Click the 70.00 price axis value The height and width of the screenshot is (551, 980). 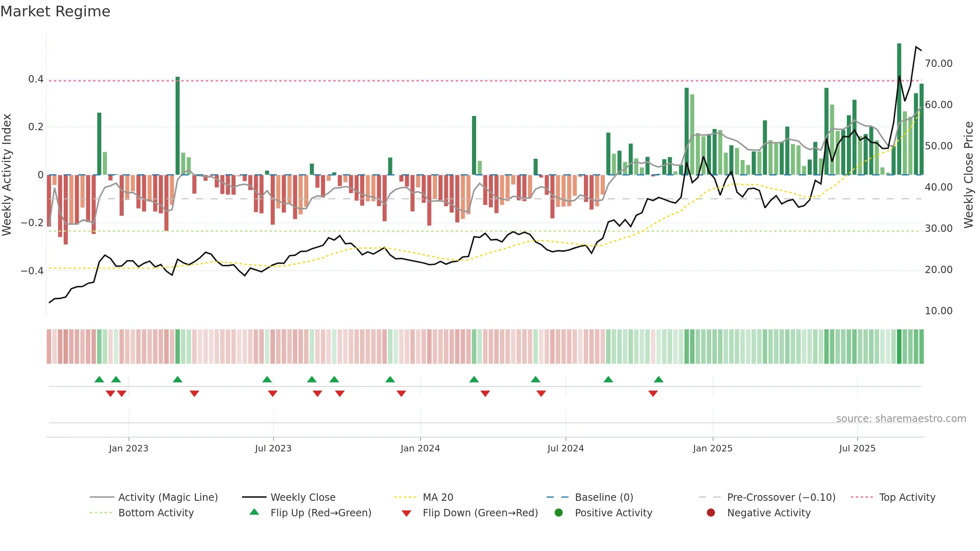click(939, 64)
